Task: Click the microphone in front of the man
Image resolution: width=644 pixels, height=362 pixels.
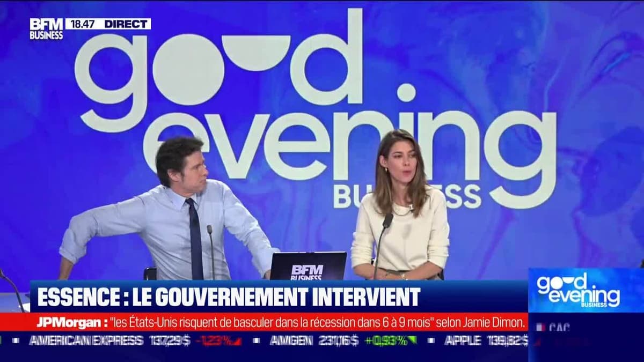Action: [x=210, y=230]
